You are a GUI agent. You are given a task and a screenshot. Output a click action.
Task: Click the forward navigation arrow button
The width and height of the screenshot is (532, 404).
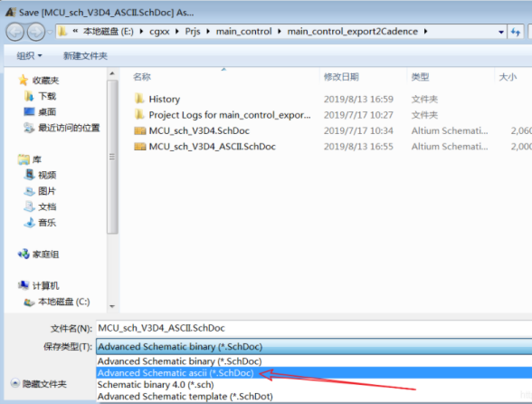pos(36,33)
